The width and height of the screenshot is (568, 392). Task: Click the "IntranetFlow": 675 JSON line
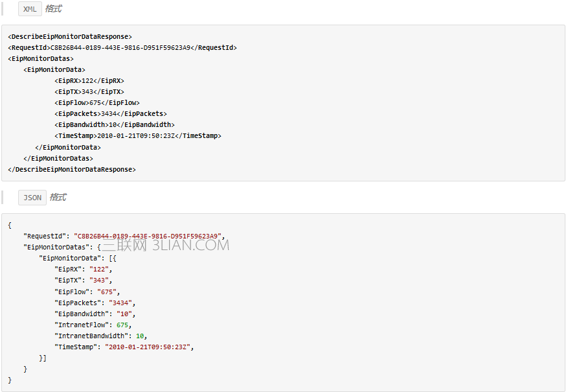[88, 325]
